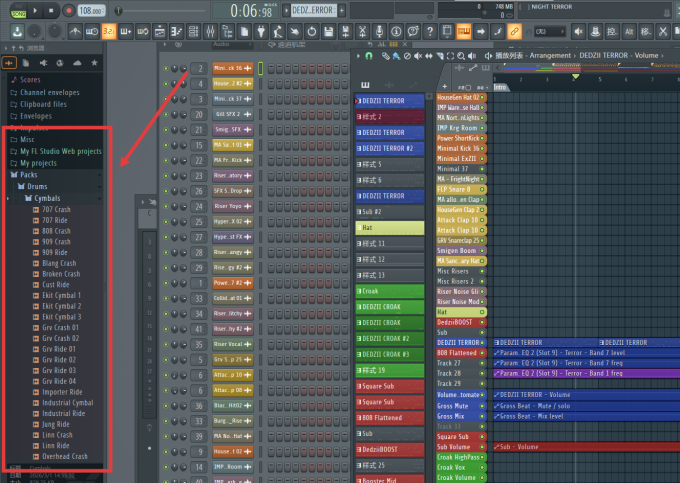This screenshot has width=680, height=483.
Task: Toggle loop recording icon
Action: [143, 31]
